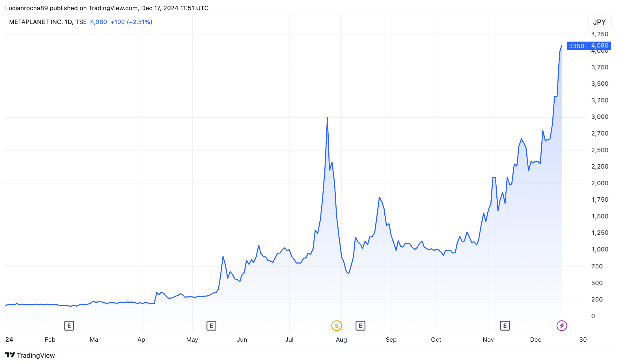Click the 1,750 price axis label
The image size is (618, 364).
(600, 199)
